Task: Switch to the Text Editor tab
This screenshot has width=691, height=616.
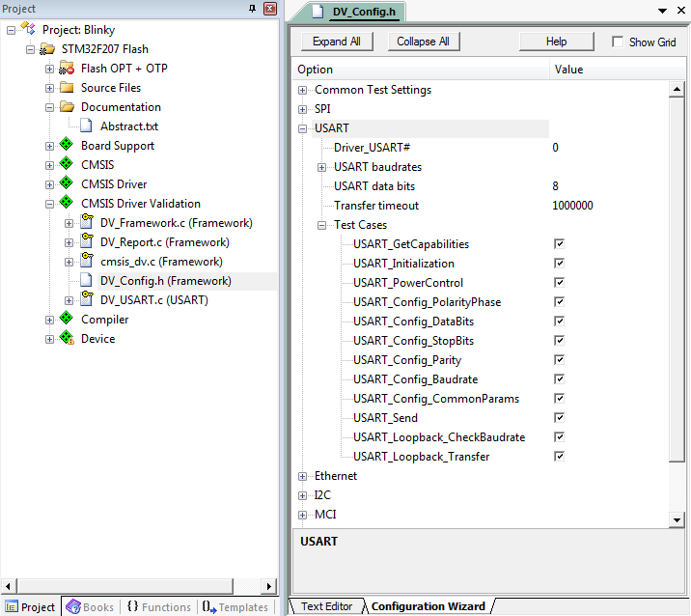Action: (326, 606)
